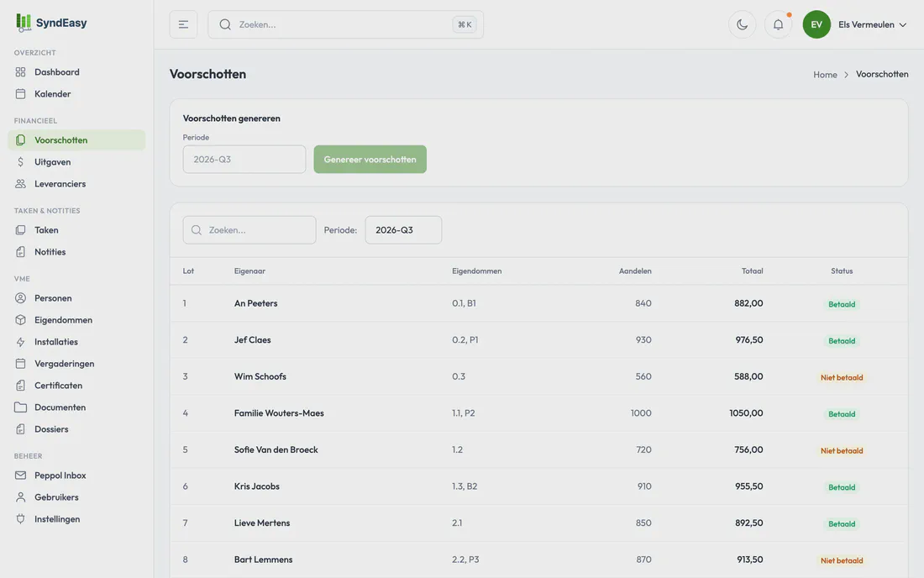Click Niet betaald status for Wim Schoofs
Viewport: 924px width, 578px height.
[842, 378]
